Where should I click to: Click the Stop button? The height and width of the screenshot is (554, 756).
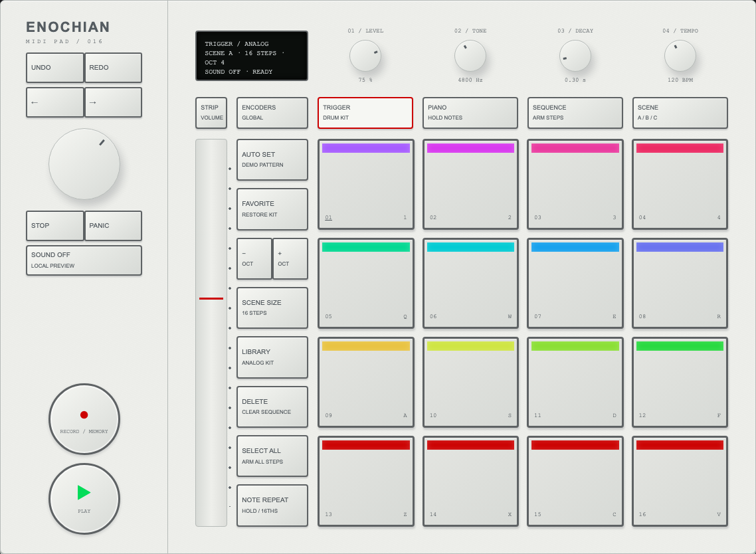(x=55, y=226)
